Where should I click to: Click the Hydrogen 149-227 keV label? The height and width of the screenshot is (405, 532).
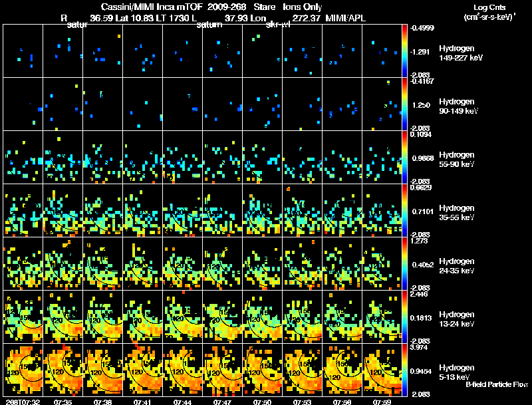pos(461,53)
